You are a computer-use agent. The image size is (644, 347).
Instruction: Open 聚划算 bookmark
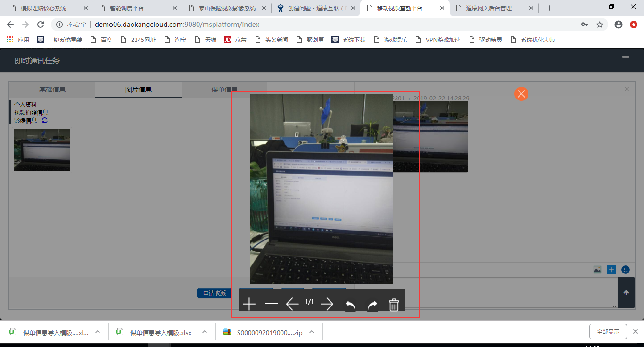[x=310, y=40]
